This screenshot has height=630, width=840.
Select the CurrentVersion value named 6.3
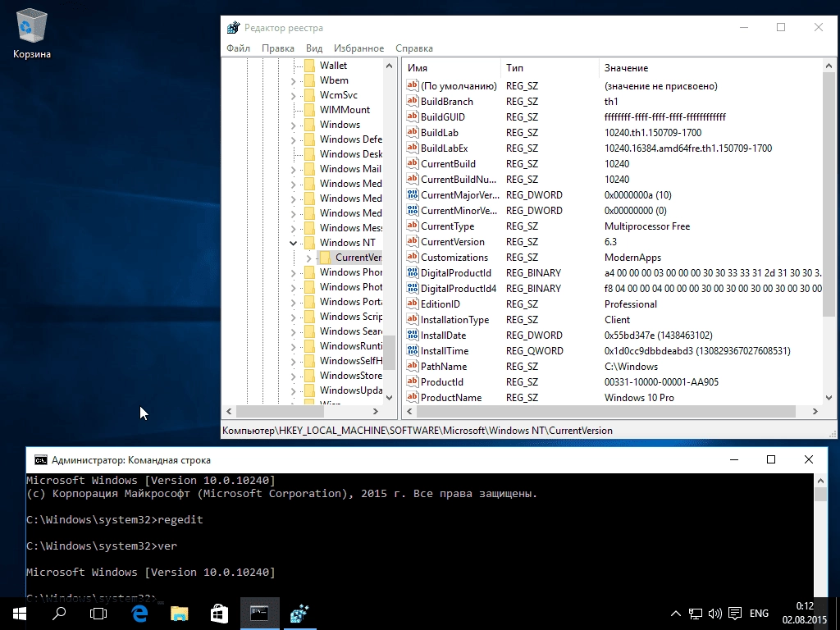tap(614, 242)
